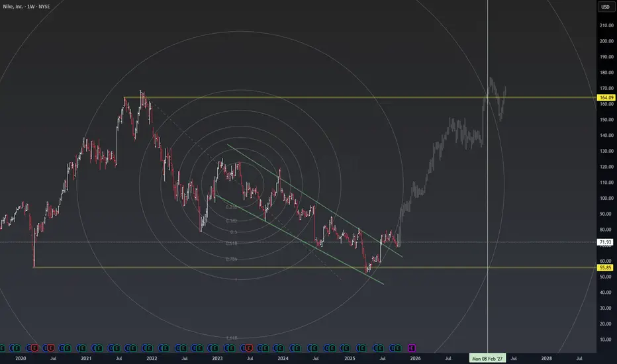
Task: Click the 2024 time axis label
Action: 283,359
